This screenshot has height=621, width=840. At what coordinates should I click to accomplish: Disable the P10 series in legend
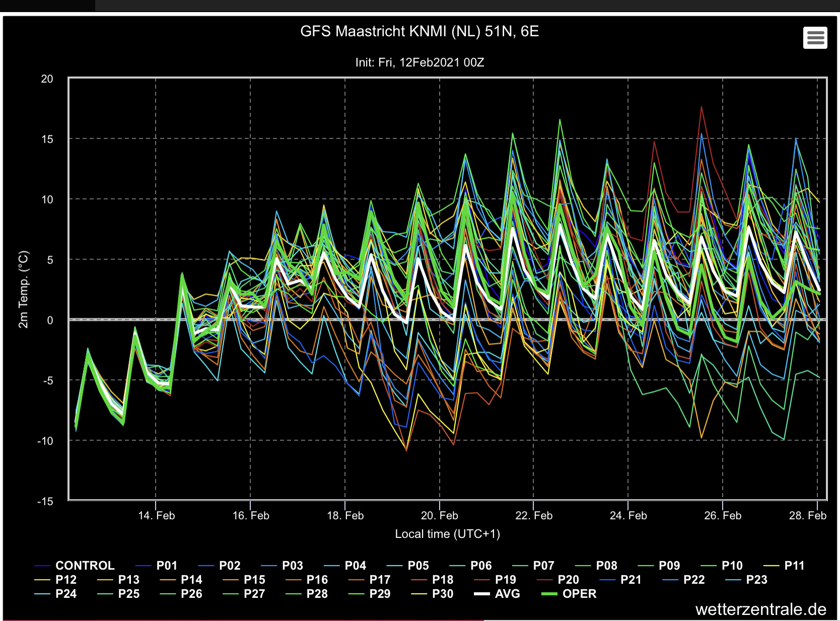point(732,566)
